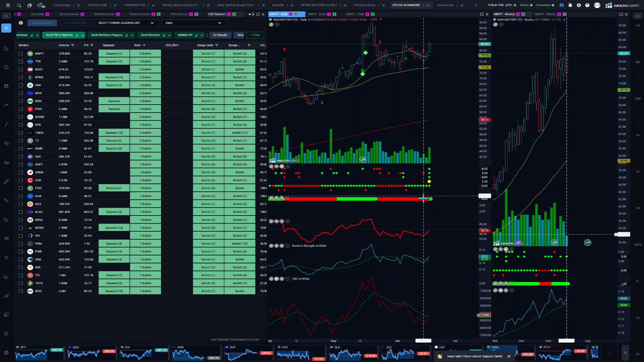Expand right sidebar with double chevron
The image size is (644, 362).
tap(638, 16)
